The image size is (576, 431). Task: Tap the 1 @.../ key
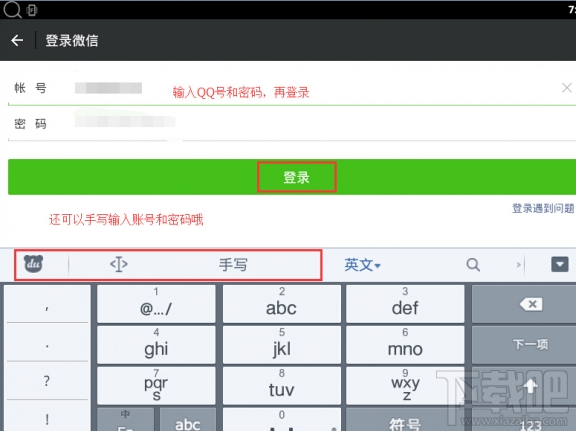156,304
